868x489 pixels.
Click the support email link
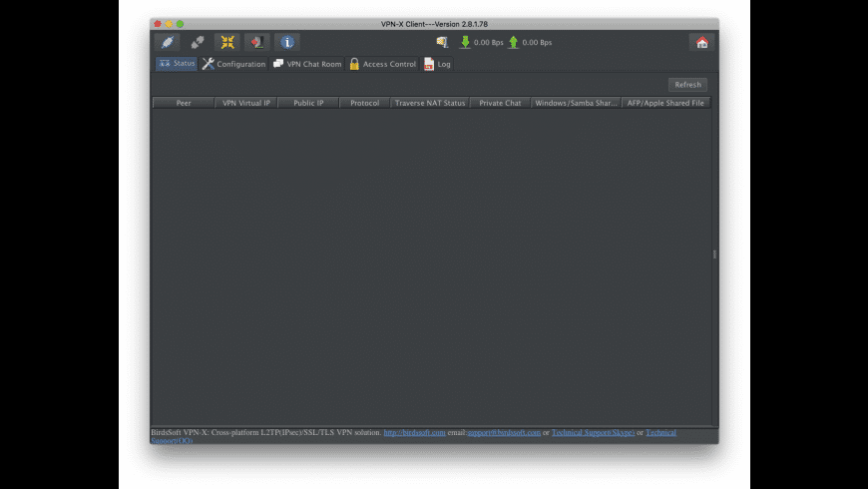[x=504, y=432]
